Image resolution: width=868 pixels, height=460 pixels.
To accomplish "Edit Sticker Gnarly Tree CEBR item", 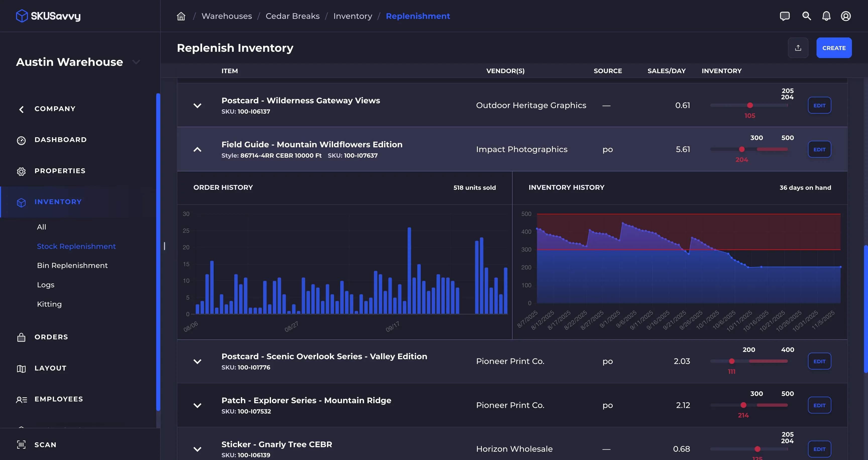I will (820, 449).
